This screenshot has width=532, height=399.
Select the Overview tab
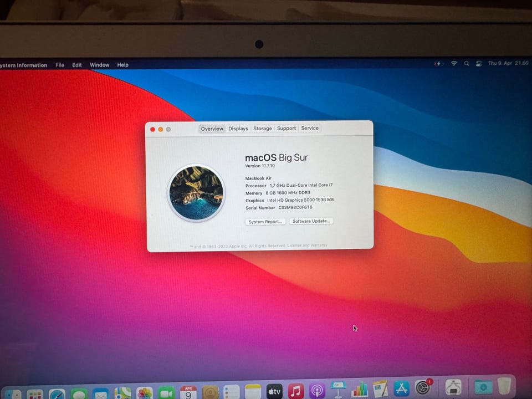coord(212,129)
